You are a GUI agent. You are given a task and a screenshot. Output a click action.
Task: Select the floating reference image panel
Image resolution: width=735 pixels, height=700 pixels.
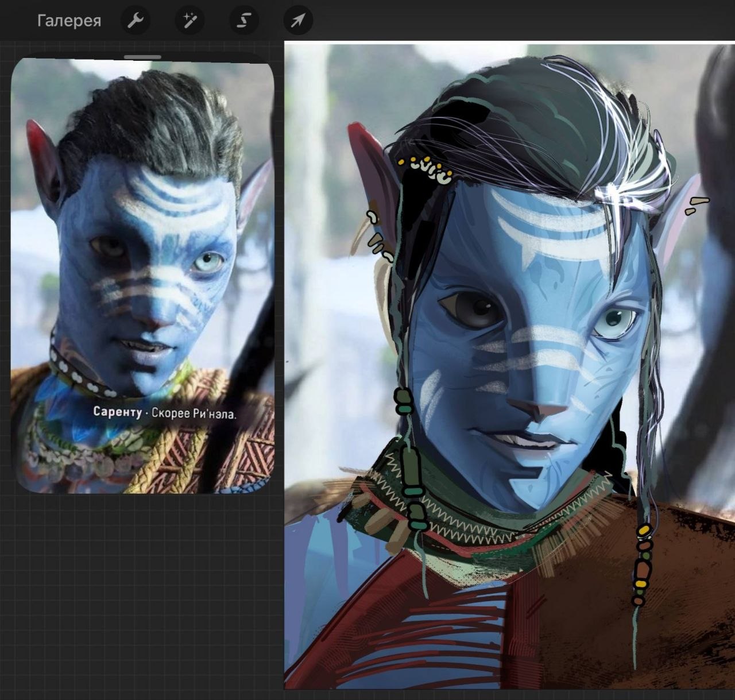pos(142,273)
